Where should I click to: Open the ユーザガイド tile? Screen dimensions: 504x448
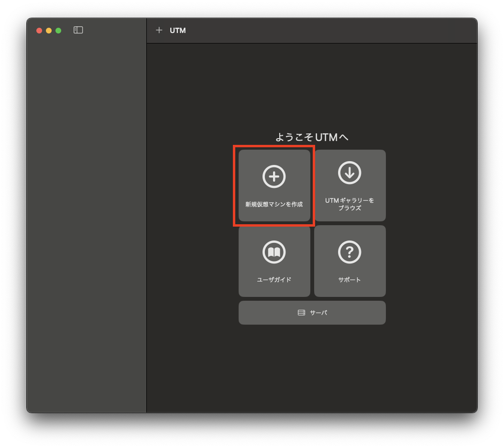tap(274, 261)
